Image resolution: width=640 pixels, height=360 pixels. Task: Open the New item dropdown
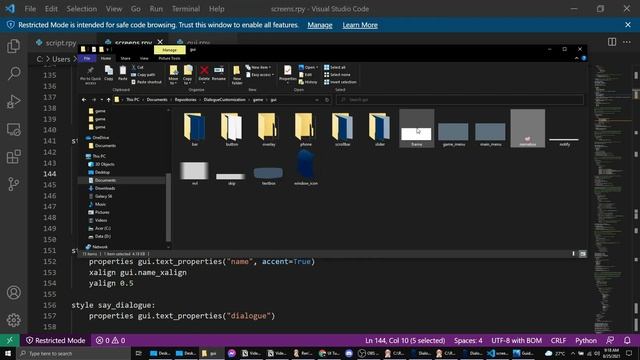point(258,67)
